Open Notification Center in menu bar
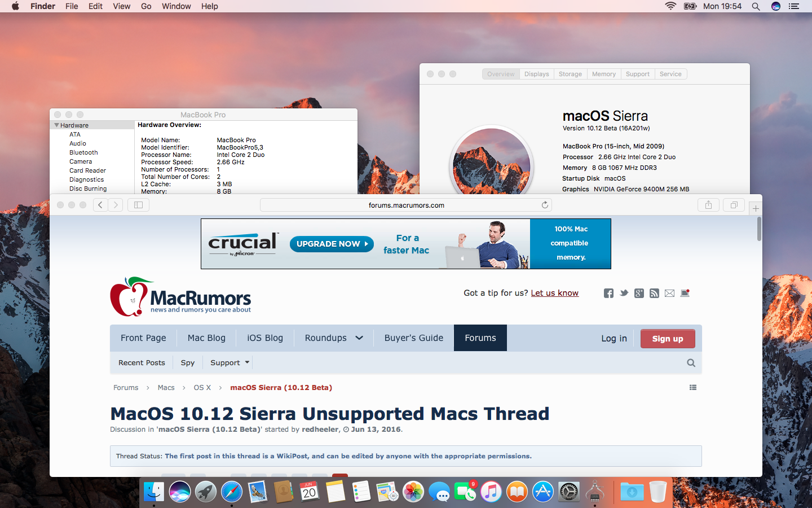The height and width of the screenshot is (508, 812). click(x=794, y=6)
